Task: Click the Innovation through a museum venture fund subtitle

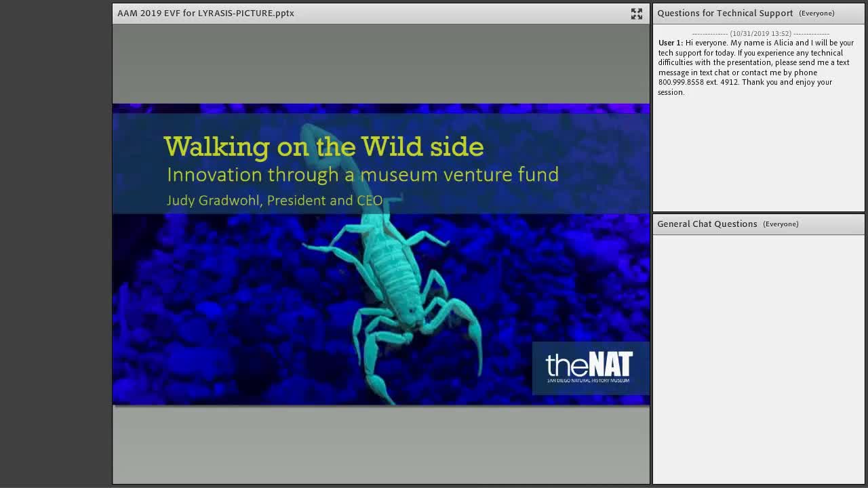Action: 363,175
